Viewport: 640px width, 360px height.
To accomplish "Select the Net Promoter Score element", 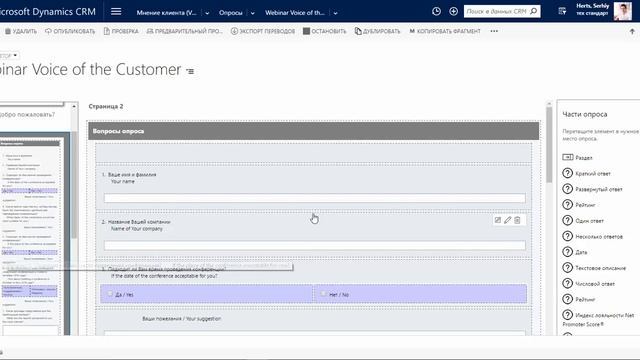I will (x=598, y=319).
